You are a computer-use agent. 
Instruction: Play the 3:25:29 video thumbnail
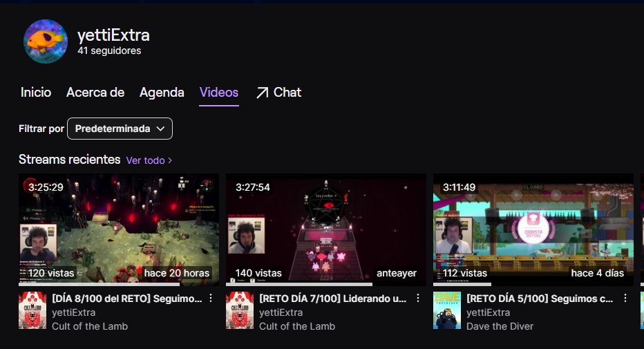119,229
